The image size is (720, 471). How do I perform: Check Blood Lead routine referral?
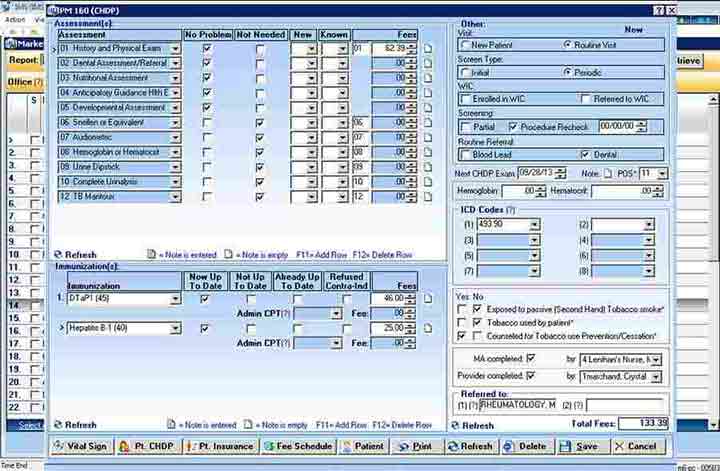[466, 154]
